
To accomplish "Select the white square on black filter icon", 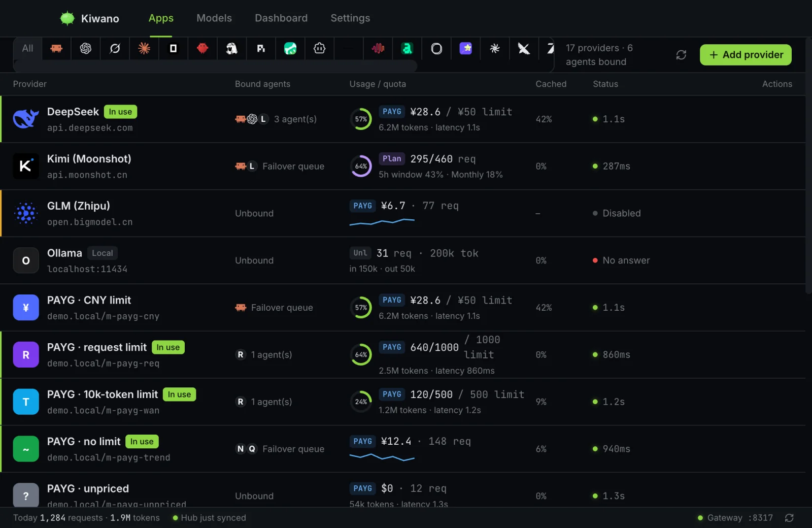I will pyautogui.click(x=173, y=48).
